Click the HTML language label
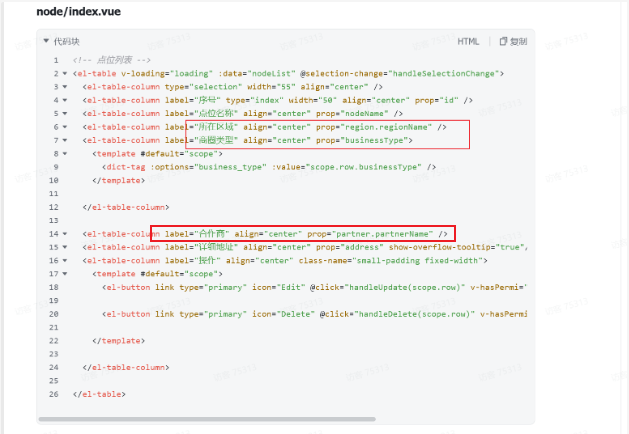The image size is (629, 434). [468, 42]
